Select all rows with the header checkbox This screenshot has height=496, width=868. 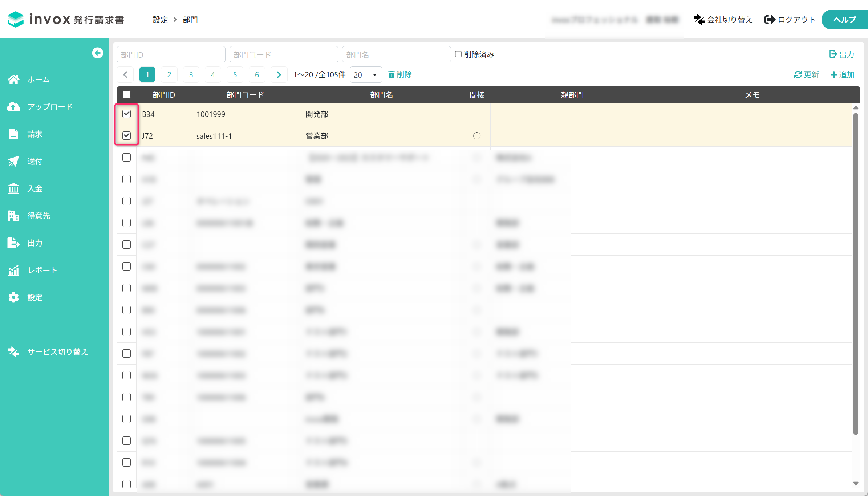(x=127, y=95)
